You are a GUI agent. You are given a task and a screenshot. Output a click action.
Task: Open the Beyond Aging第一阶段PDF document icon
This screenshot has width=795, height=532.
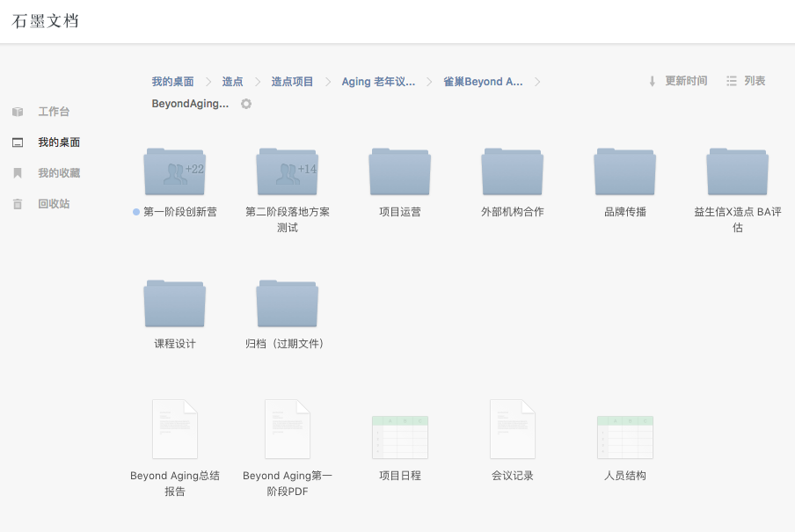click(x=288, y=429)
